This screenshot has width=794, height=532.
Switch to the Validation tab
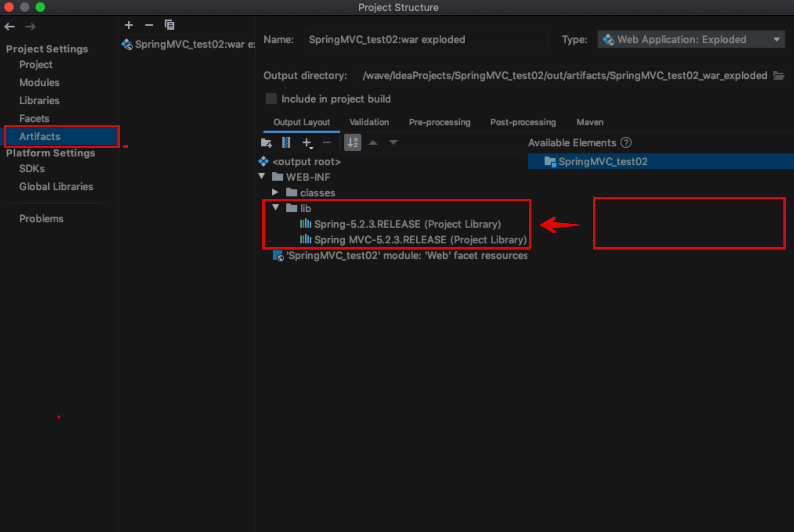click(369, 122)
